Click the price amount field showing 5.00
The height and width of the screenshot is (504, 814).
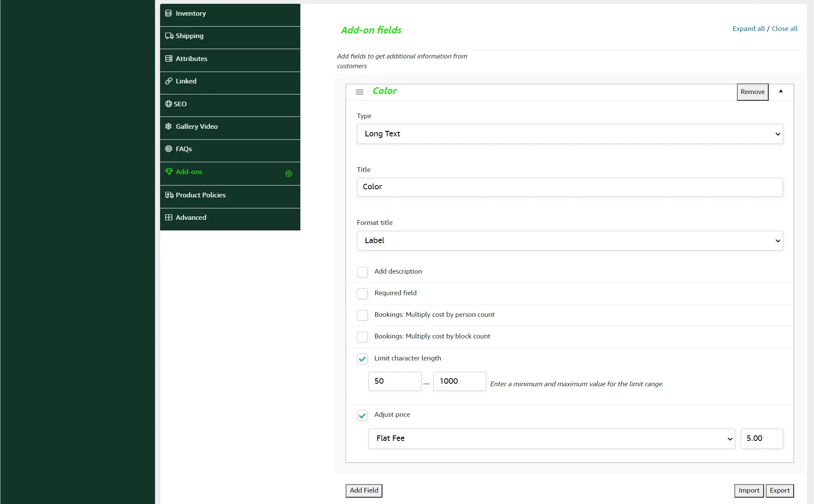[x=761, y=439]
